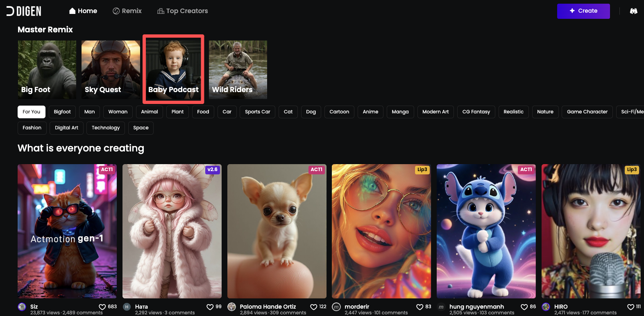The height and width of the screenshot is (316, 644).
Task: Filter by CG Fantasy category
Action: coord(476,112)
